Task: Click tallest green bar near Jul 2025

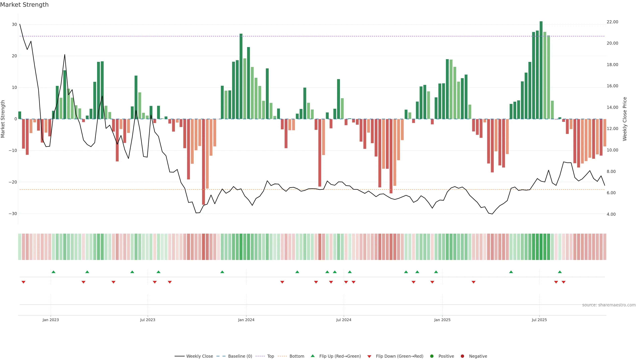Action: (x=541, y=70)
